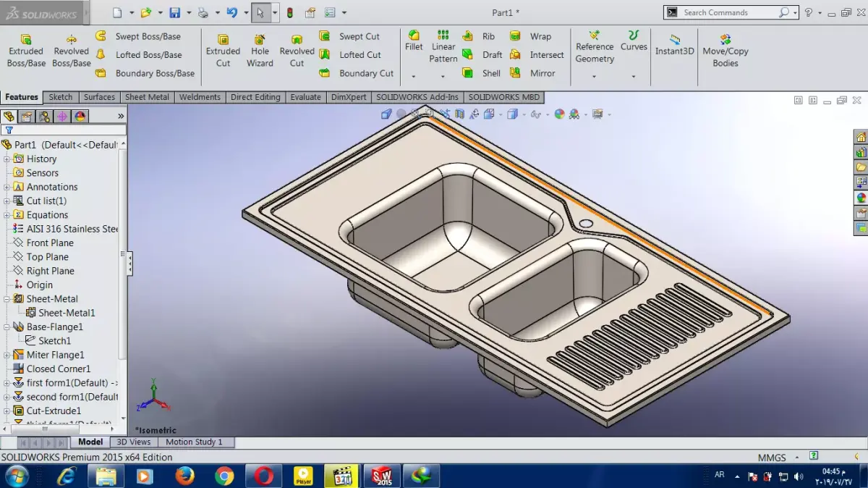Open Linear Pattern dropdown arrow
The width and height of the screenshot is (868, 488).
pyautogui.click(x=443, y=76)
